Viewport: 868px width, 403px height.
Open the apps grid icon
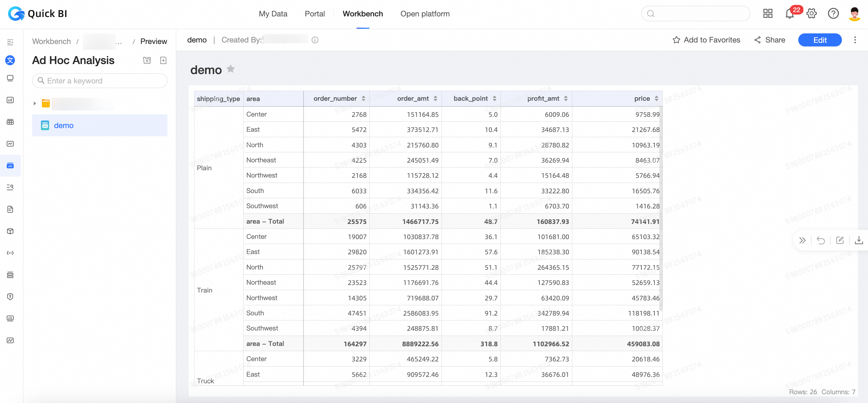click(768, 14)
